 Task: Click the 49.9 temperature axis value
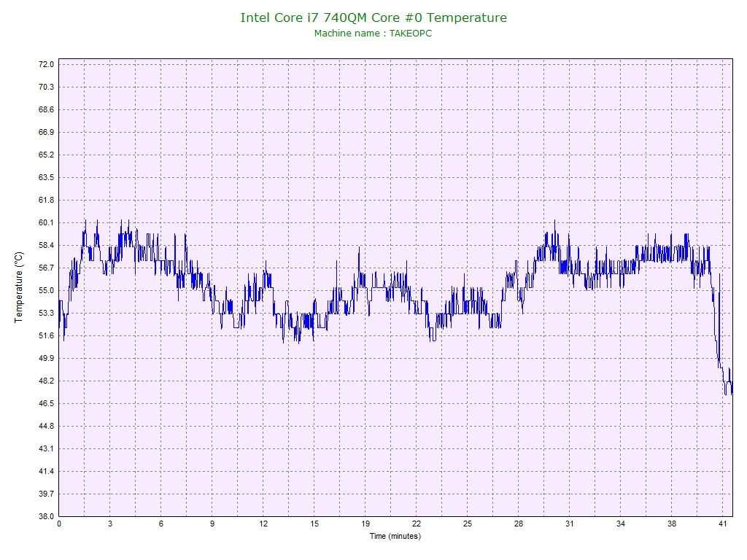(46, 358)
